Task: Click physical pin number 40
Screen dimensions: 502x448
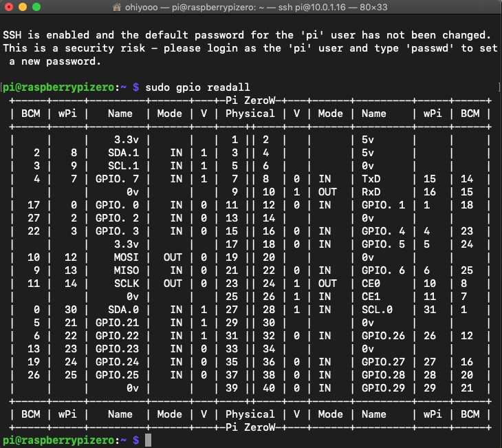Action: [x=269, y=388]
